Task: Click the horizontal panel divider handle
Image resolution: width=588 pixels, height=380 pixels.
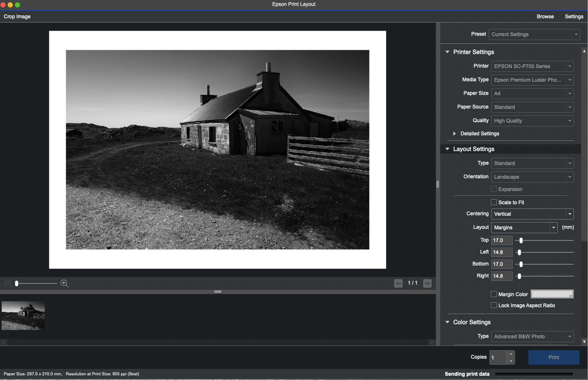Action: [218, 292]
